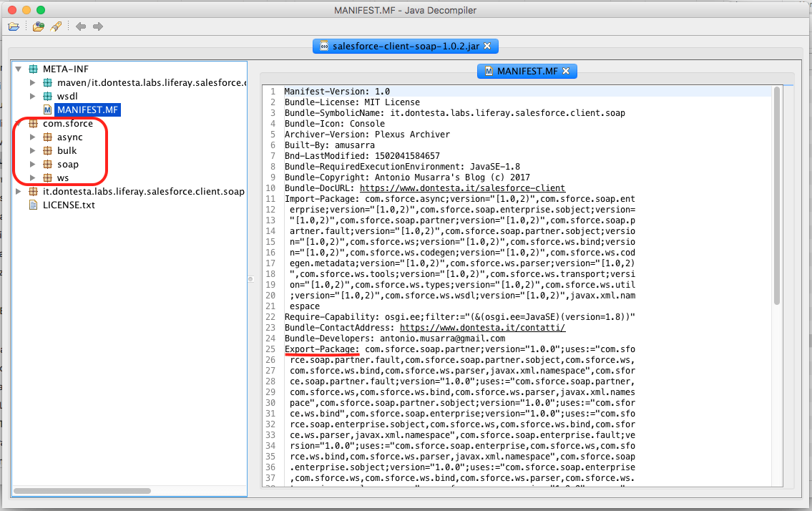Select the wsdl tree item
Image resolution: width=812 pixels, height=511 pixels.
(x=67, y=96)
